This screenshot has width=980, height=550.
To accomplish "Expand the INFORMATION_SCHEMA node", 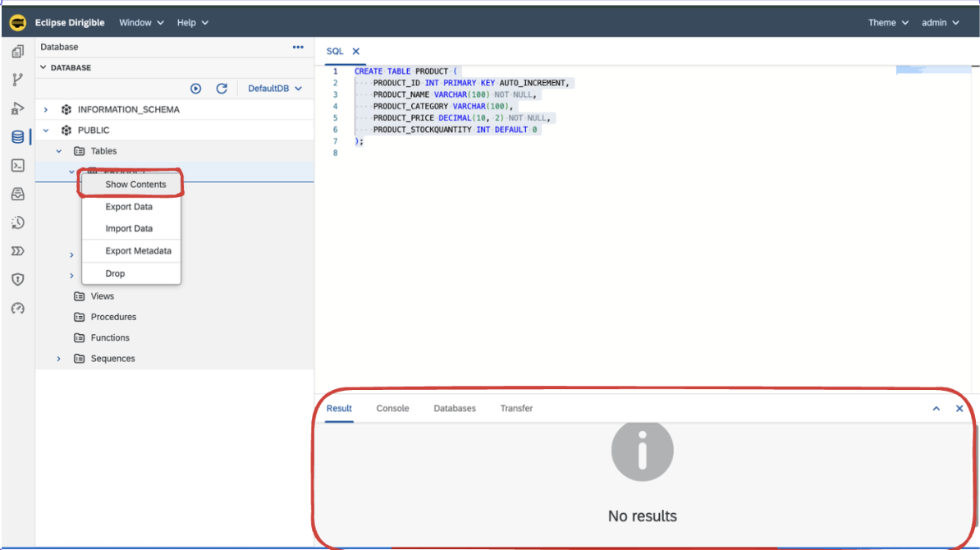I will (x=46, y=110).
